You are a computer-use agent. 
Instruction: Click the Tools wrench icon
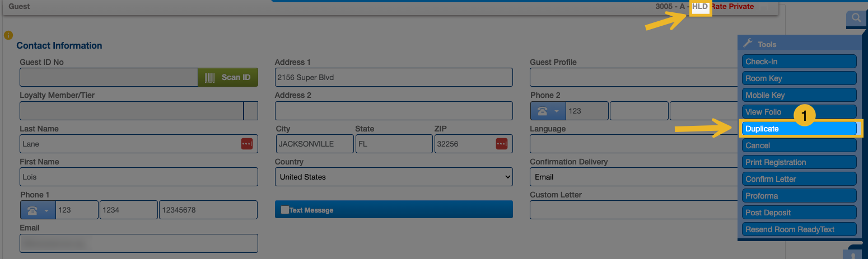pos(748,43)
